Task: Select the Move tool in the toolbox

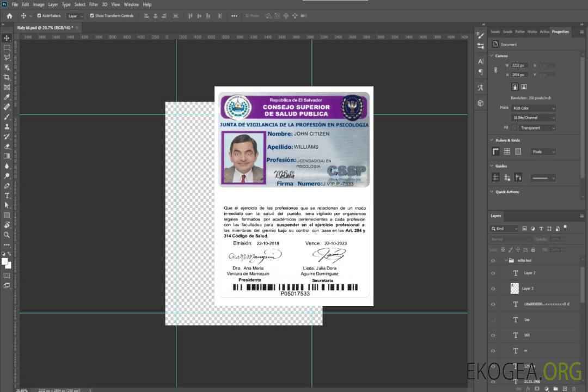Action: pos(7,38)
